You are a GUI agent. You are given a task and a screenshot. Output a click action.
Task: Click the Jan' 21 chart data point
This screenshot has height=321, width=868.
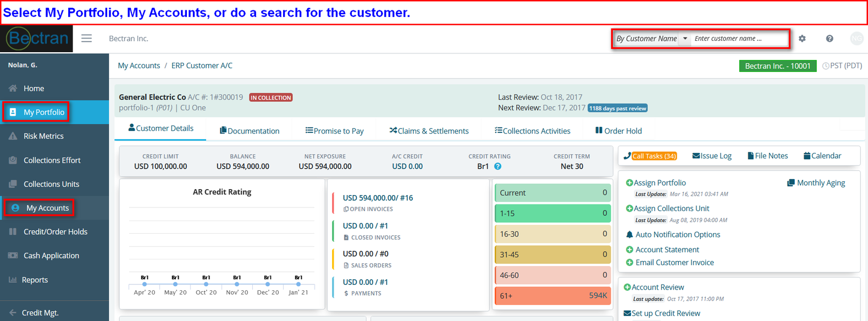[298, 284]
